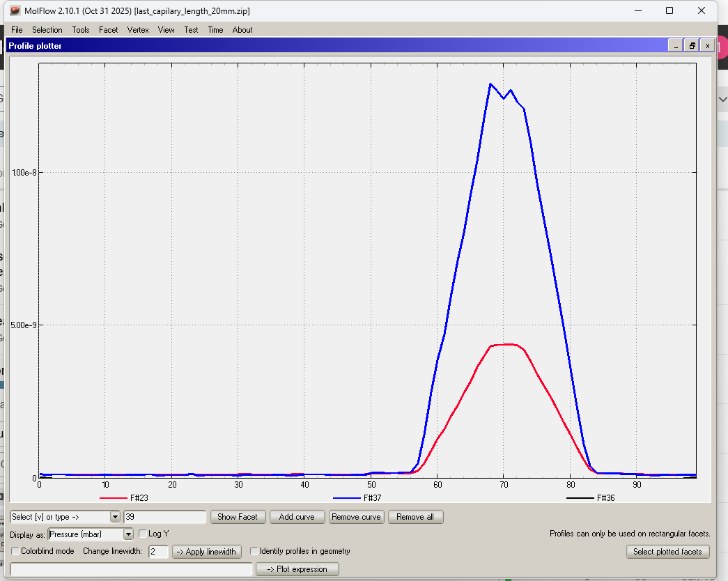Click the blue F#37 legend line

(347, 498)
